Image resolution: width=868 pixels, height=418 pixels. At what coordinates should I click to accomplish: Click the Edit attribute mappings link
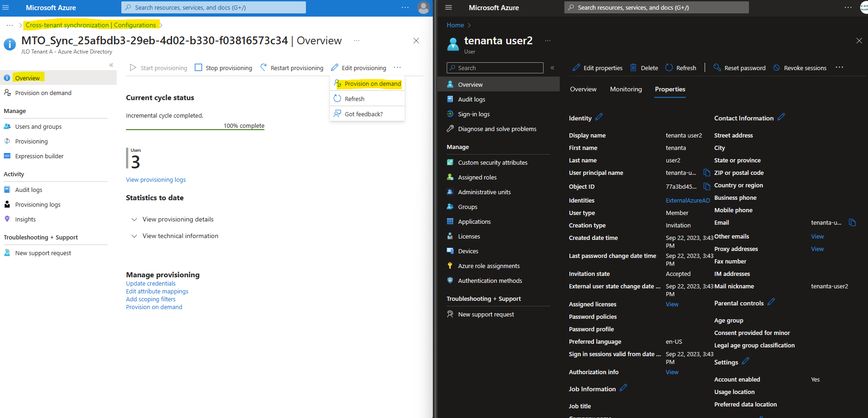tap(157, 292)
